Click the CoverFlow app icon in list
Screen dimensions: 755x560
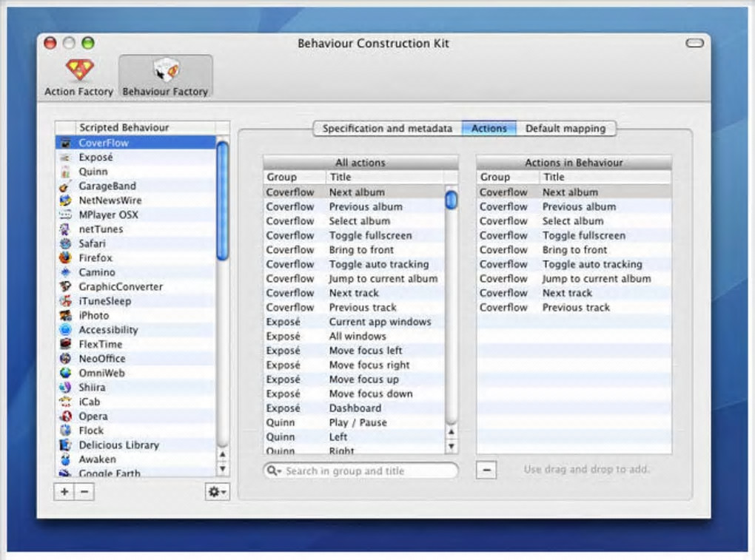click(x=66, y=143)
